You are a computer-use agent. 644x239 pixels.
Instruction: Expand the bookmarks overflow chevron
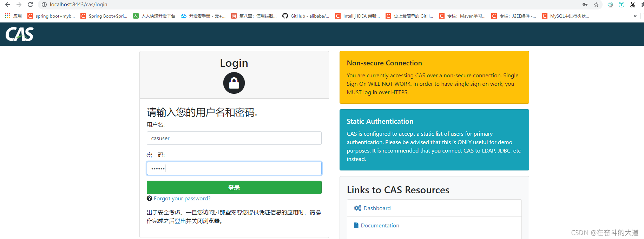(x=635, y=16)
